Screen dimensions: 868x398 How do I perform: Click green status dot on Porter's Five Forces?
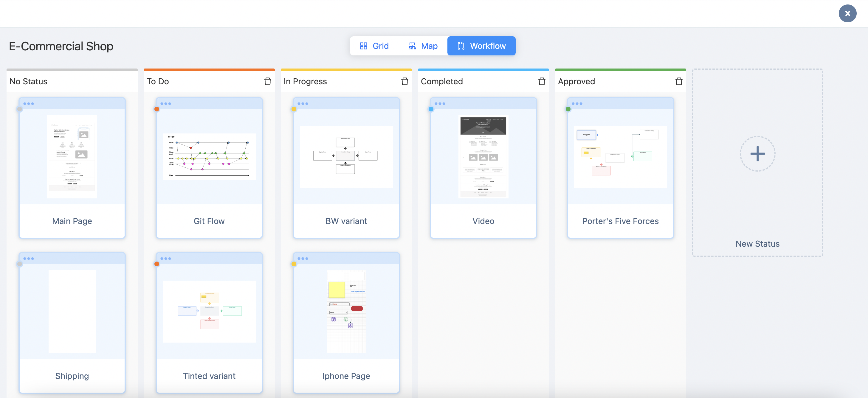pyautogui.click(x=568, y=109)
